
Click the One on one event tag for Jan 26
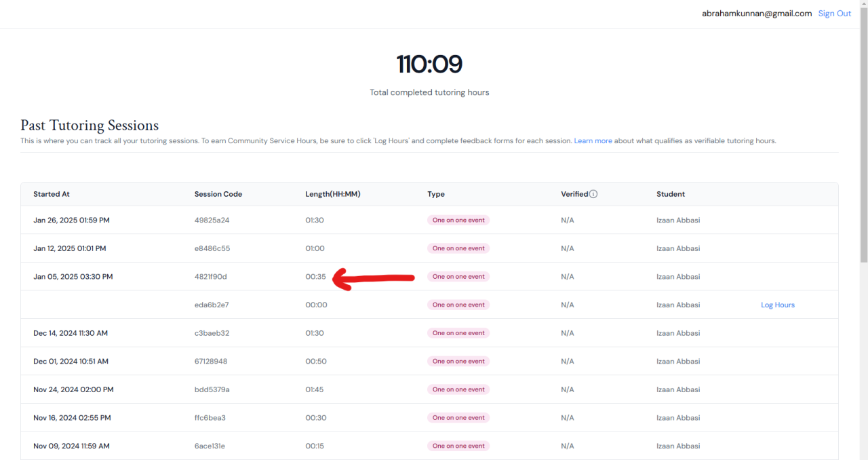[458, 221]
